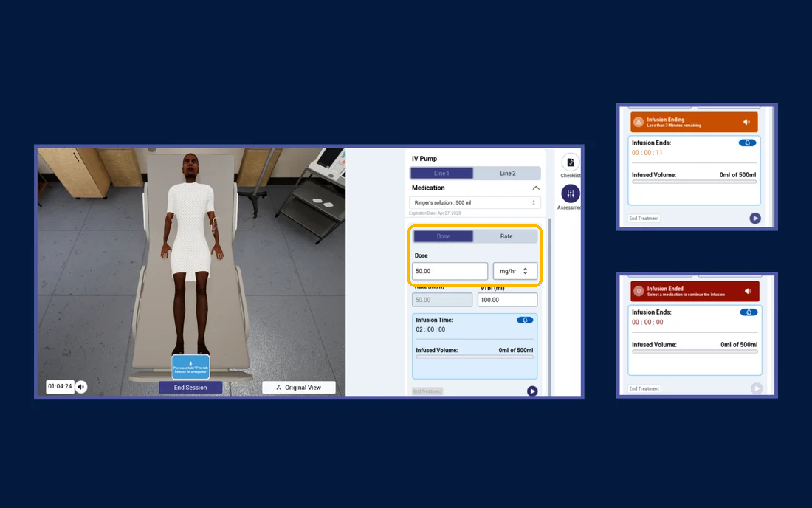812x508 pixels.
Task: Switch IV Pump to Line 1
Action: click(x=441, y=173)
